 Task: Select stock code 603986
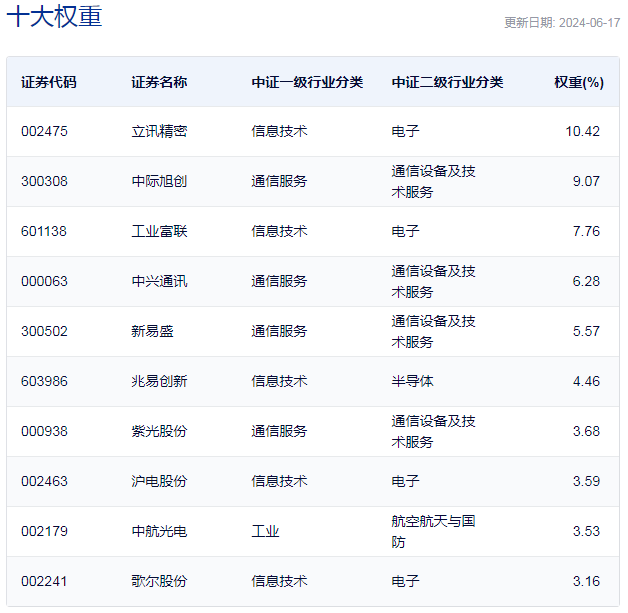(x=44, y=382)
